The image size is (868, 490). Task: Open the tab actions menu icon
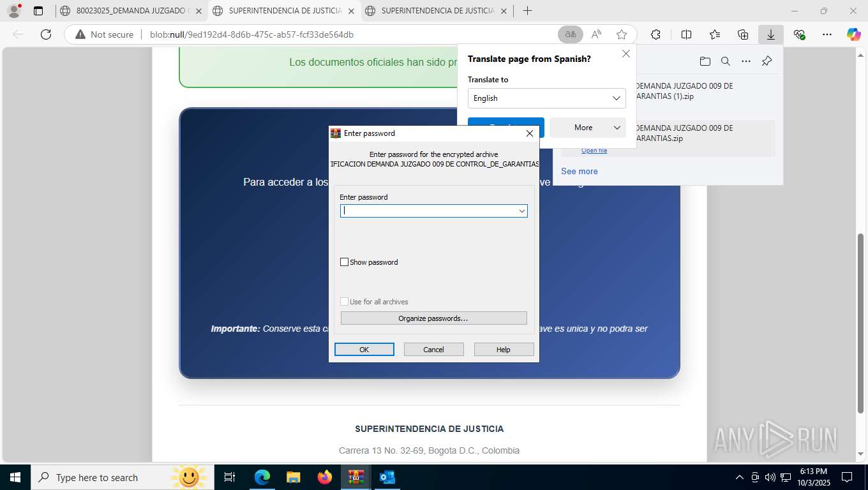coord(38,11)
